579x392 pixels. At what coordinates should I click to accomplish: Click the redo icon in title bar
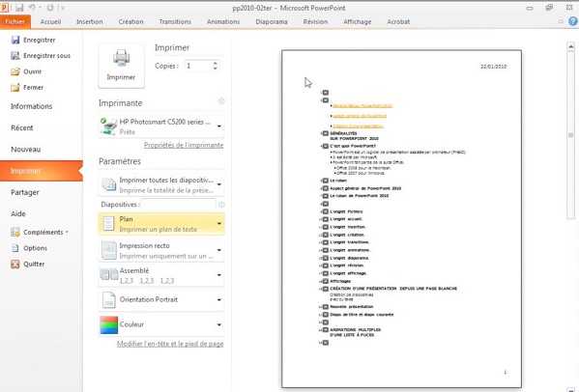[x=50, y=8]
